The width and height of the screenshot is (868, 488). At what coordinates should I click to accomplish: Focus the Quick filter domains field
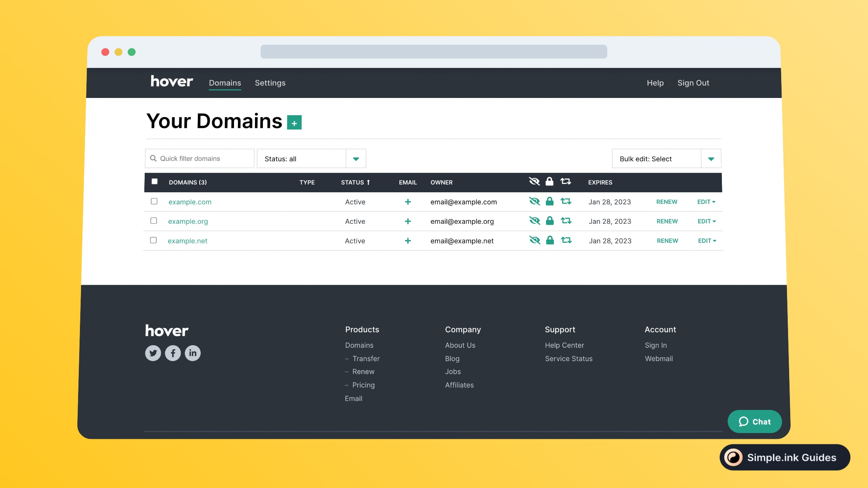(x=200, y=158)
